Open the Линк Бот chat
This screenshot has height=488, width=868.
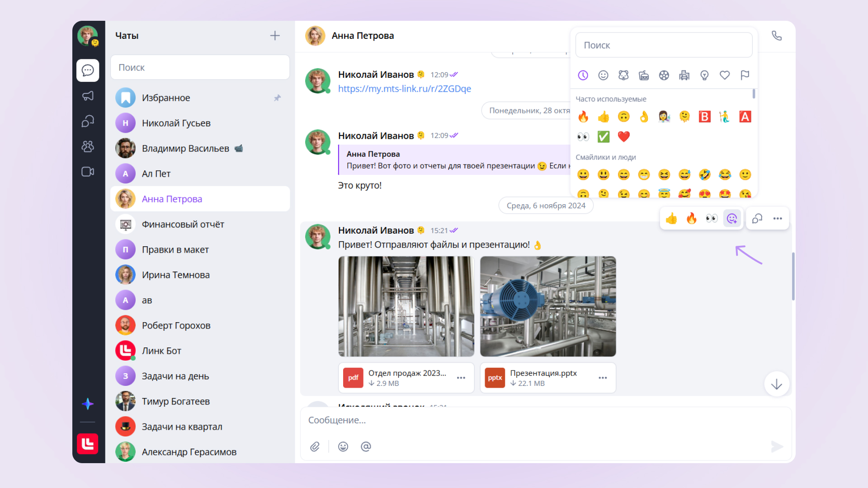coord(200,351)
